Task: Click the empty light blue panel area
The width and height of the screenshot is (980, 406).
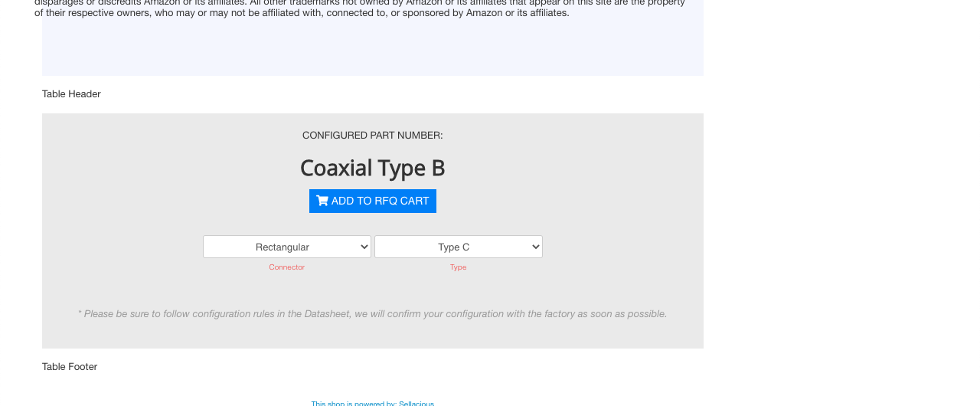Action: [373, 47]
